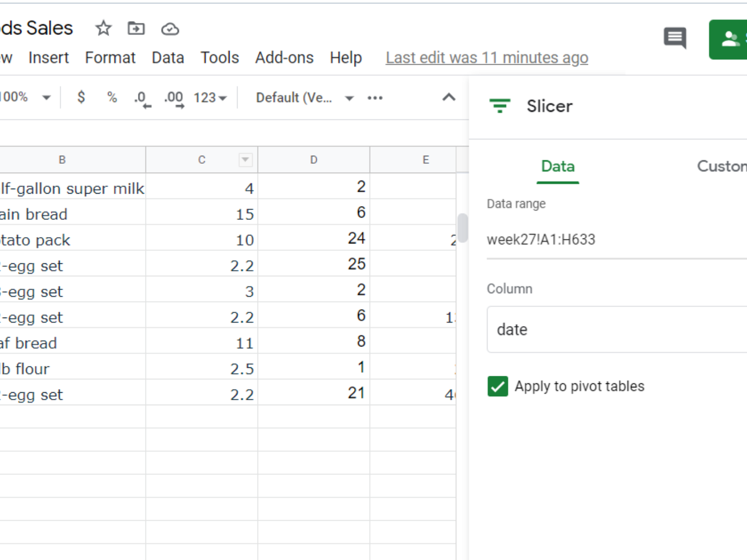Image resolution: width=747 pixels, height=560 pixels.
Task: Decrease decimal places button
Action: click(x=142, y=98)
